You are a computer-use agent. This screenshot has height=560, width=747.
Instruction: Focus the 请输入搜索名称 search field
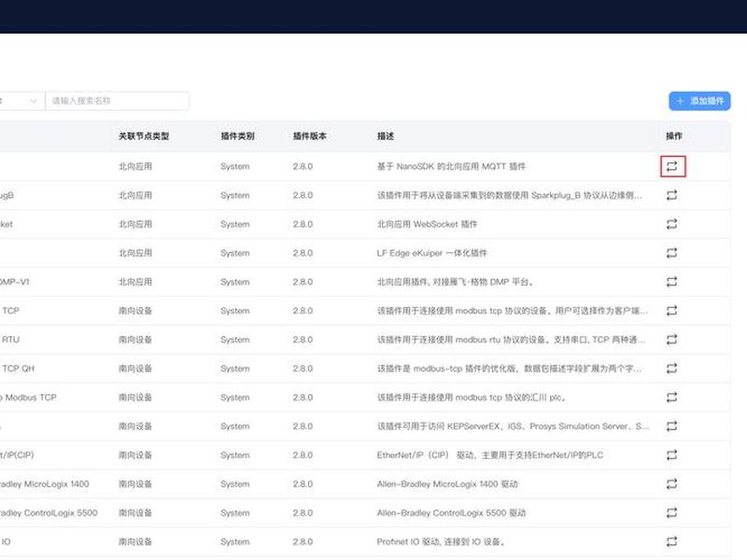118,101
